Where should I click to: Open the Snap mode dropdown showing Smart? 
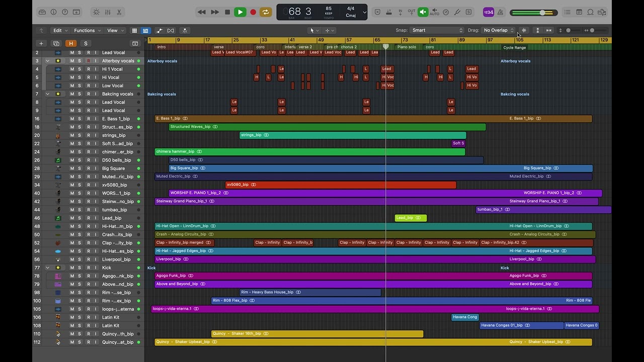(x=437, y=30)
